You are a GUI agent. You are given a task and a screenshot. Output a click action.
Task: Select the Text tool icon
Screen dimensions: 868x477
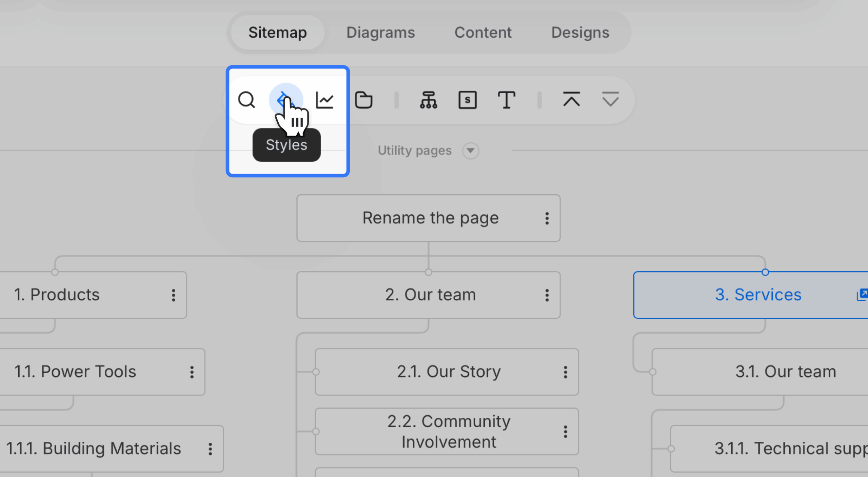point(507,100)
